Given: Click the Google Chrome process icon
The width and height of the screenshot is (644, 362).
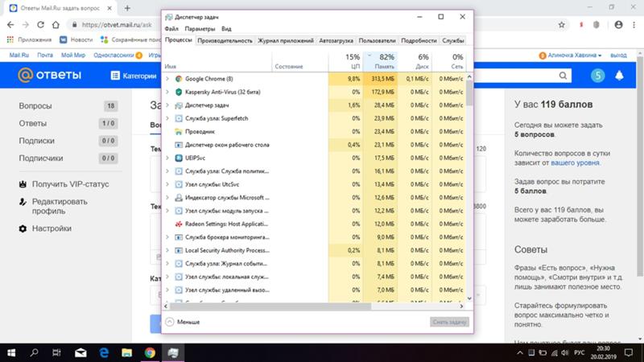Looking at the screenshot, I should click(178, 79).
